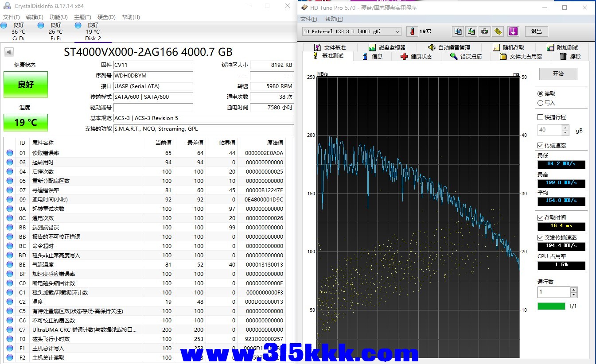Click the status orb for attribute 07 寻道错误率

tap(10, 190)
